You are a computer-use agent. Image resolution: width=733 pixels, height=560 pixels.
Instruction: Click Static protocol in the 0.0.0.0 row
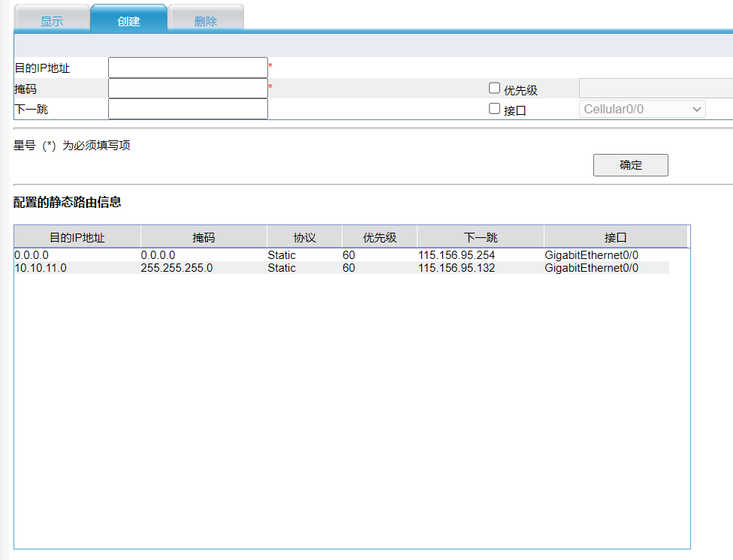tap(282, 255)
